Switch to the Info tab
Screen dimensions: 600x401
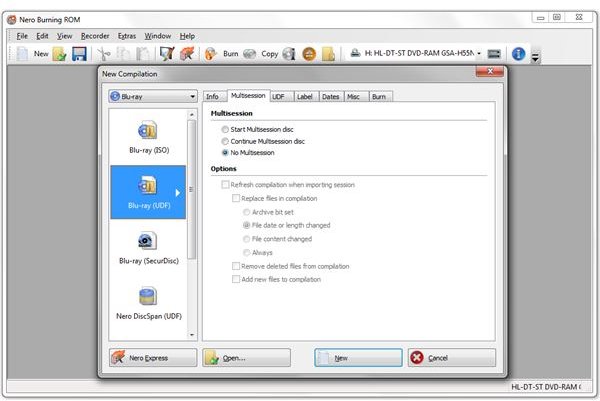[x=214, y=96]
